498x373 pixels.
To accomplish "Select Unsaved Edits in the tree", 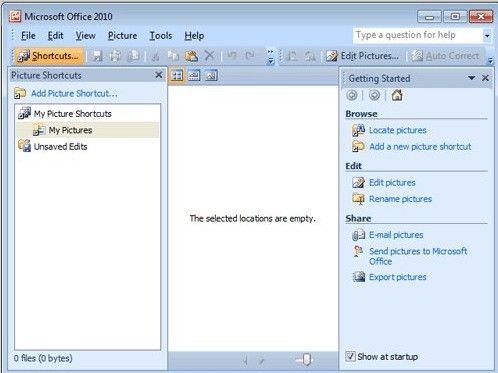I will point(60,147).
